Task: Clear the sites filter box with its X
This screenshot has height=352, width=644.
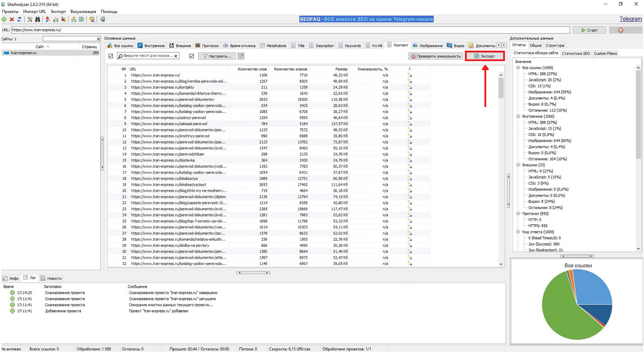Action: pos(98,39)
